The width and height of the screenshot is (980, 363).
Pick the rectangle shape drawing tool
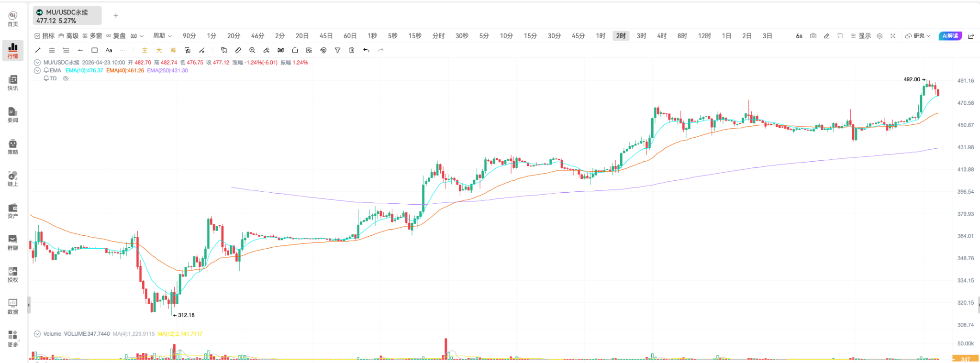click(x=95, y=50)
